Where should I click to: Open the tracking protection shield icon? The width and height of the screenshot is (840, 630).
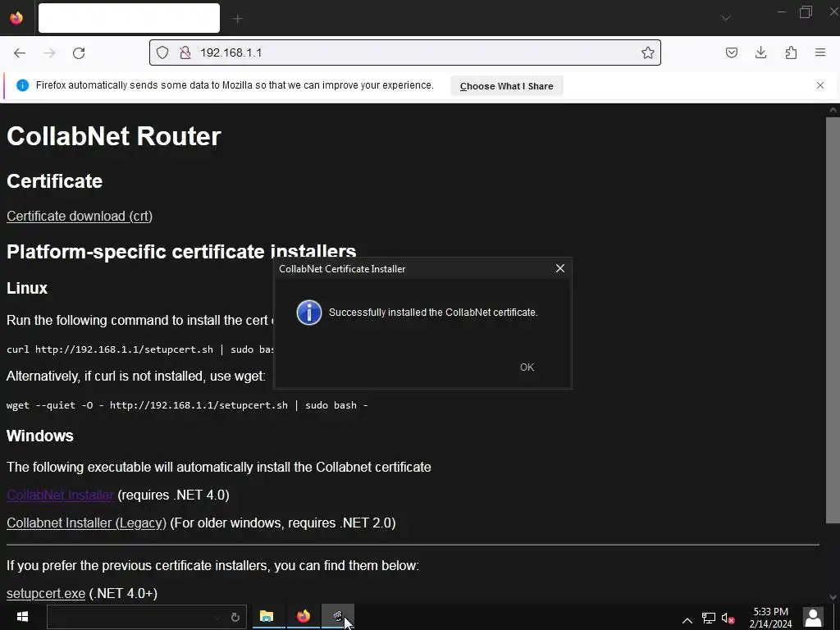162,52
